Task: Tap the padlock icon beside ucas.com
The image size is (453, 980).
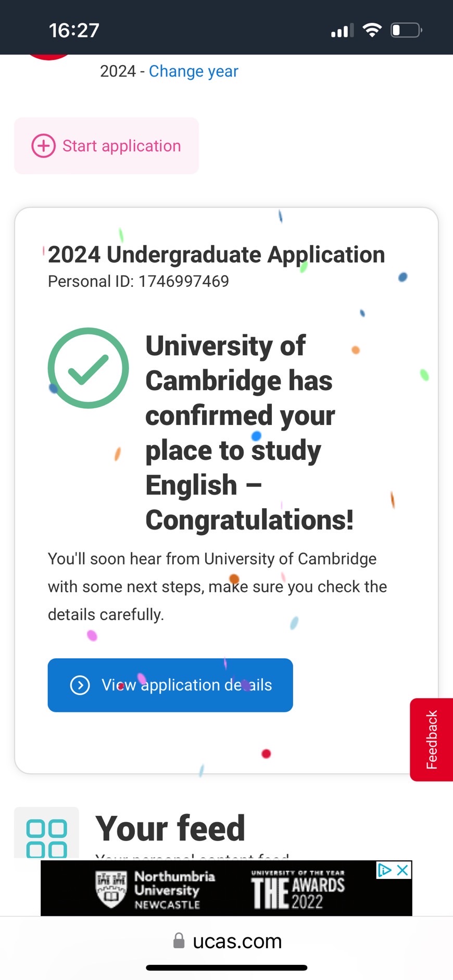Action: [179, 940]
